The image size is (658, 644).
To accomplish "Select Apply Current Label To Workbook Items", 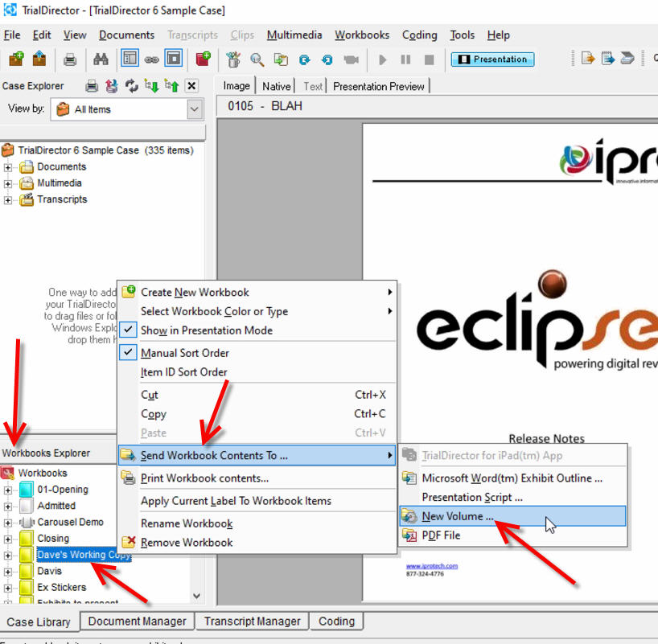I will click(257, 501).
